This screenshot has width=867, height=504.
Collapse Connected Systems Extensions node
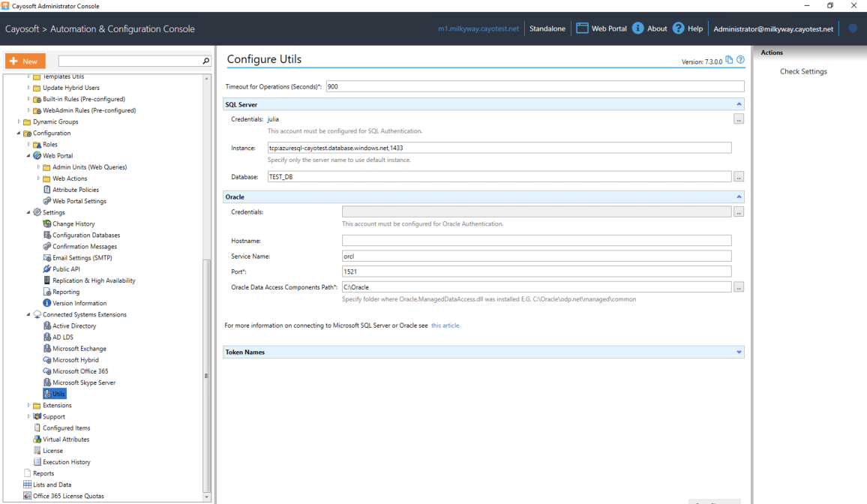tap(28, 314)
